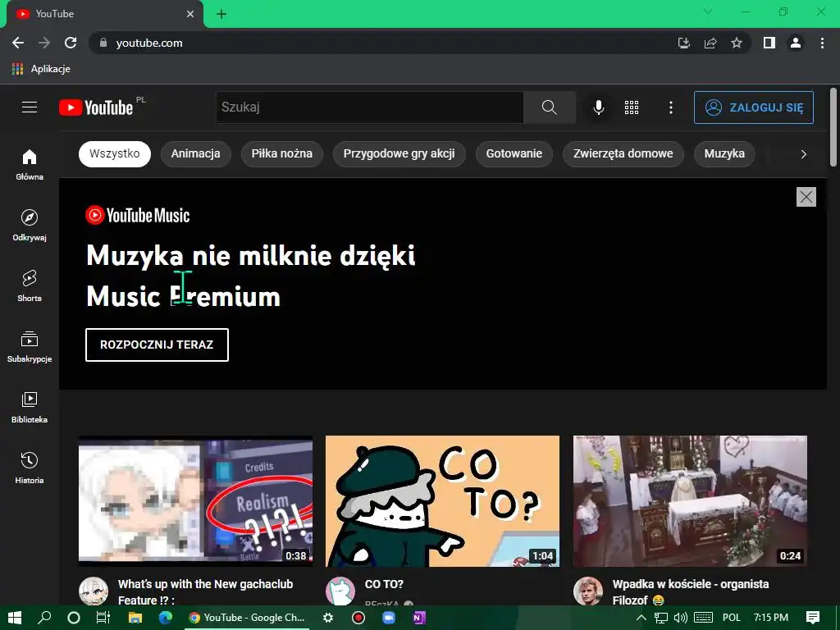Open the church organist video thumbnail
840x630 pixels.
[690, 501]
